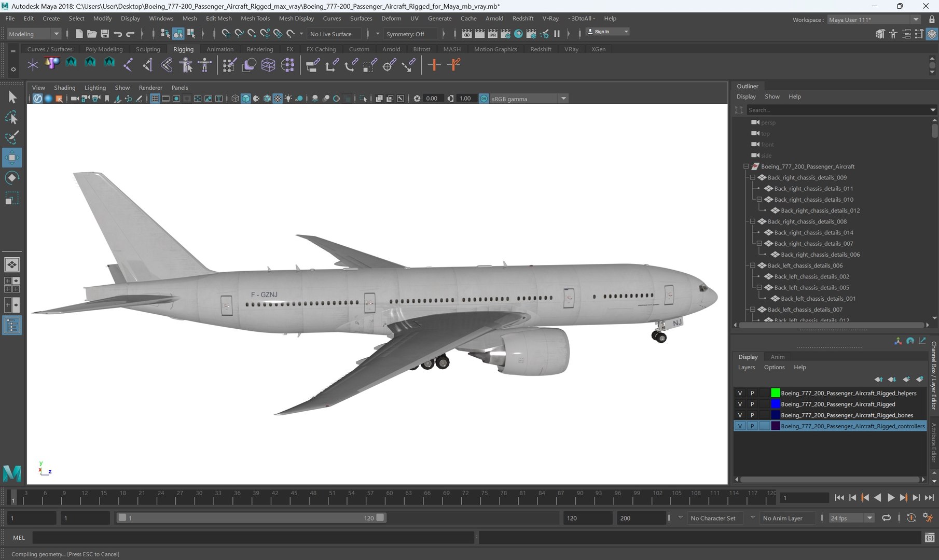Viewport: 939px width, 560px height.
Task: Activate the Rotate tool in toolbox
Action: pos(12,178)
